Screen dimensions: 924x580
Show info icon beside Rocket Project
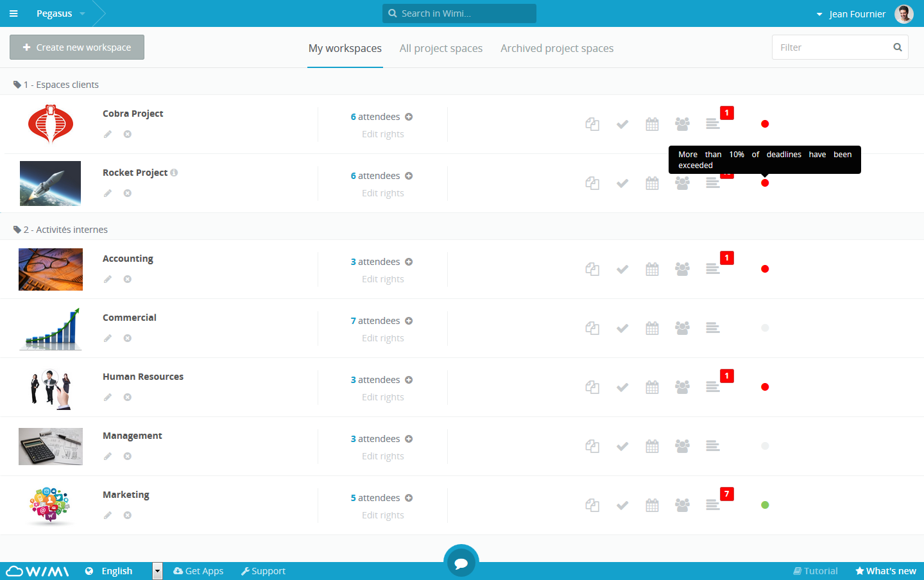174,173
